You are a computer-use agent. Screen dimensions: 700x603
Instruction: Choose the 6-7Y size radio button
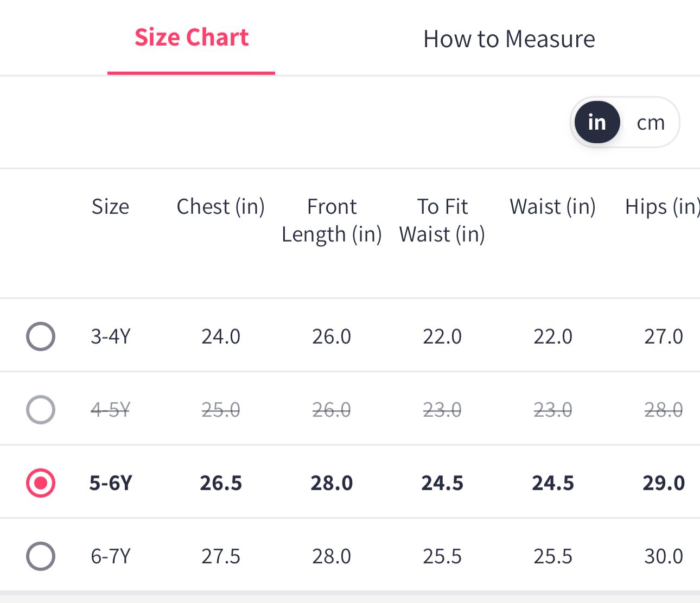pyautogui.click(x=41, y=556)
